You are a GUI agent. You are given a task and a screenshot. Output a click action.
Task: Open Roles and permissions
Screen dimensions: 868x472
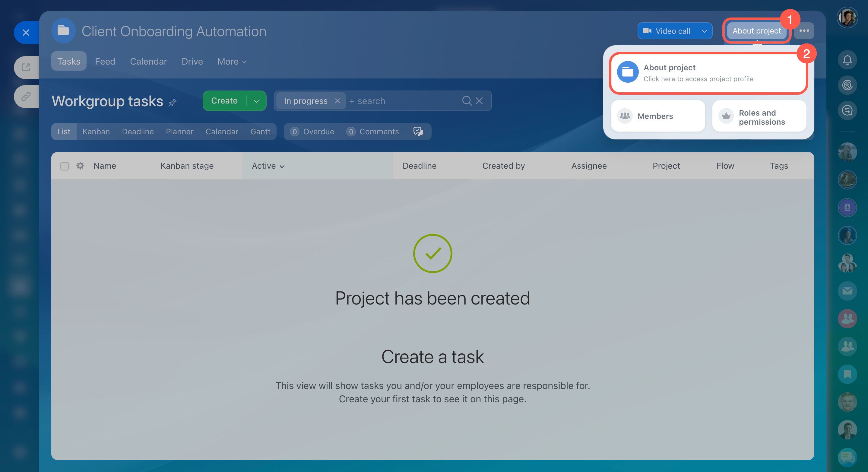coord(759,117)
